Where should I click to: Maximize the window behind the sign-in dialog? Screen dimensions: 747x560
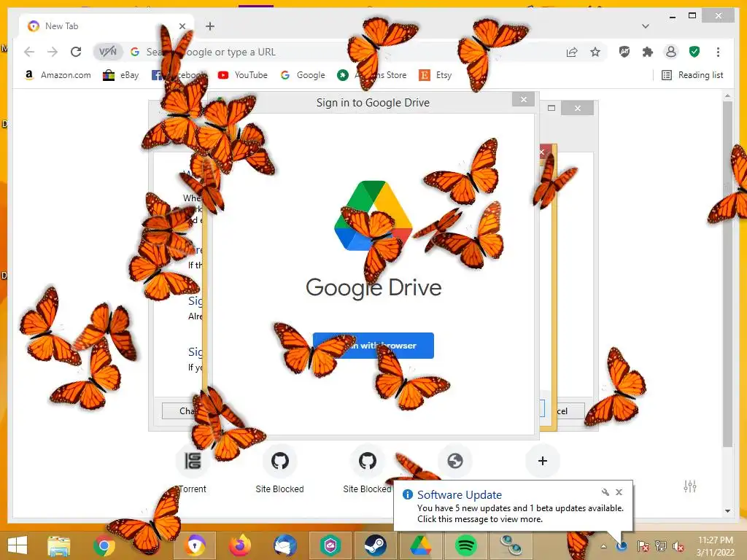tap(551, 108)
